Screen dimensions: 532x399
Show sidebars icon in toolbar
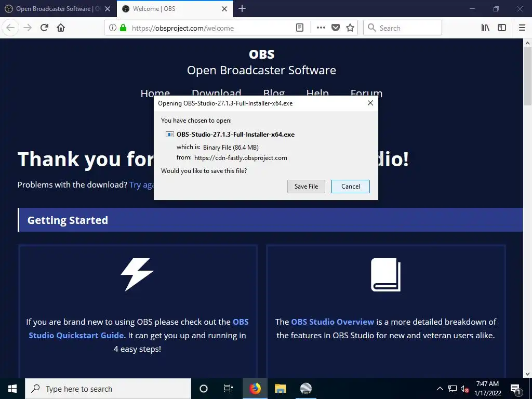click(x=502, y=28)
